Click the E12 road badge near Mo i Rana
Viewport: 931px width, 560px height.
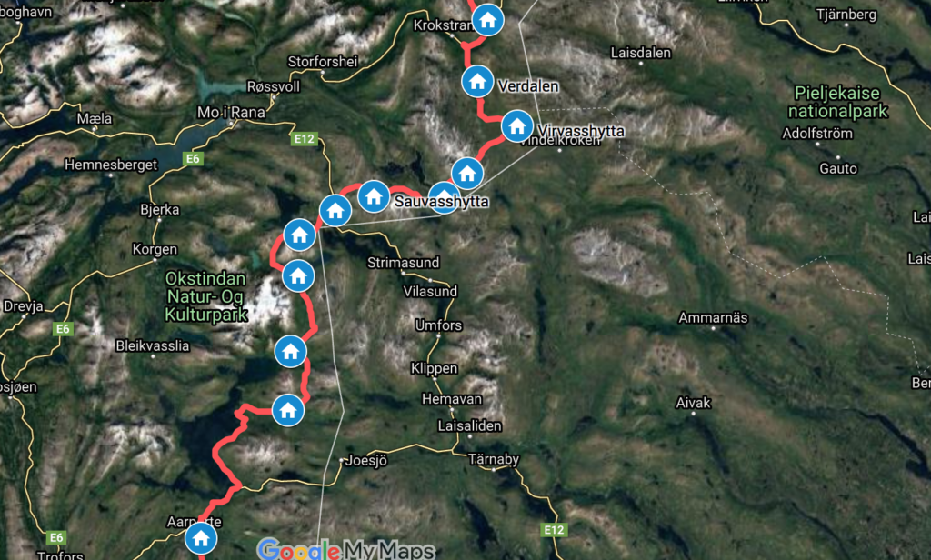305,139
